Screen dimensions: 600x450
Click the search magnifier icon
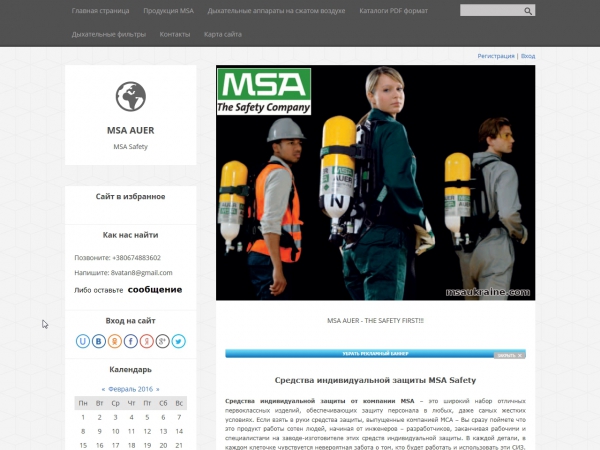tap(528, 11)
